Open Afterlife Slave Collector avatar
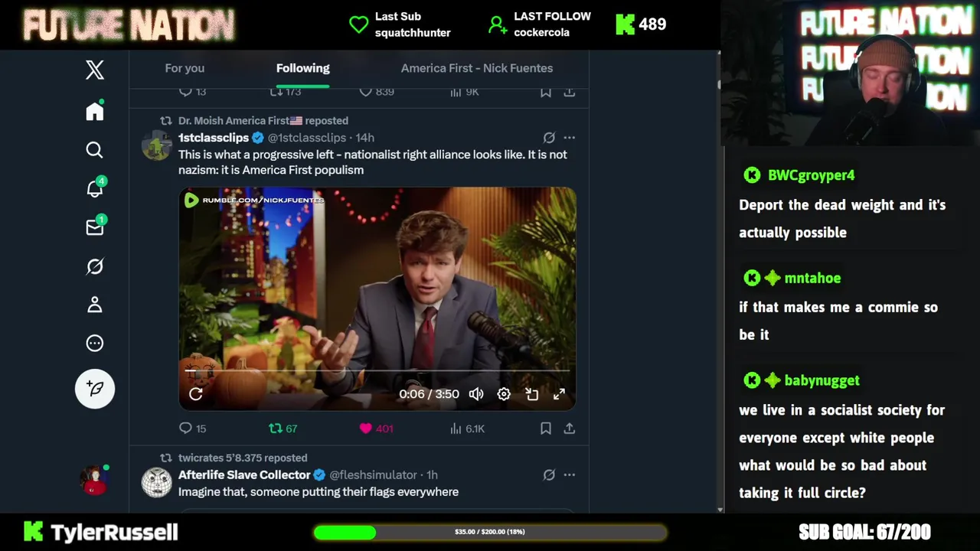 coord(156,483)
